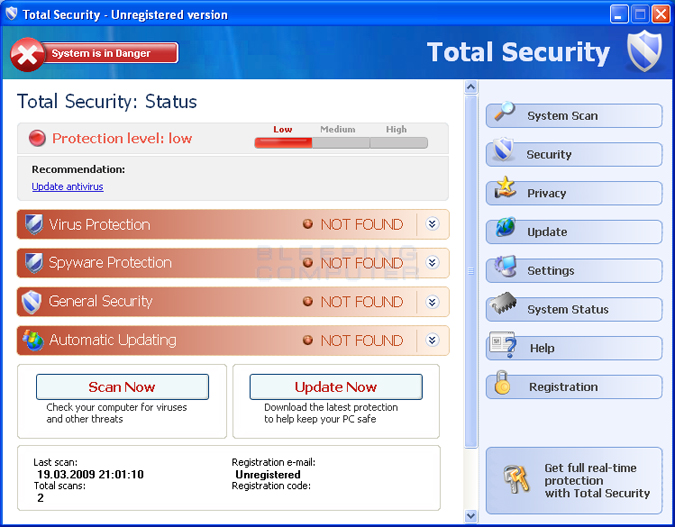Click the question mark Help icon
675x527 pixels.
503,344
